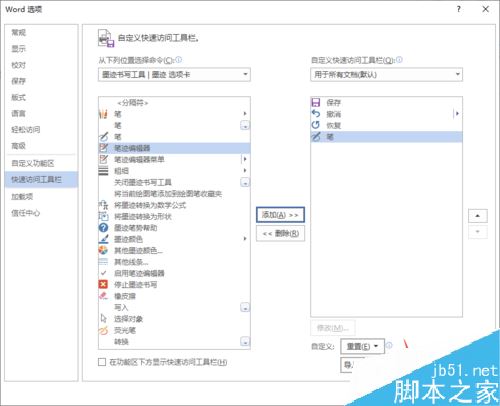Screen dimensions: 500x406
Task: Open the 用于所有文档(默认) dropdown
Action: point(386,74)
